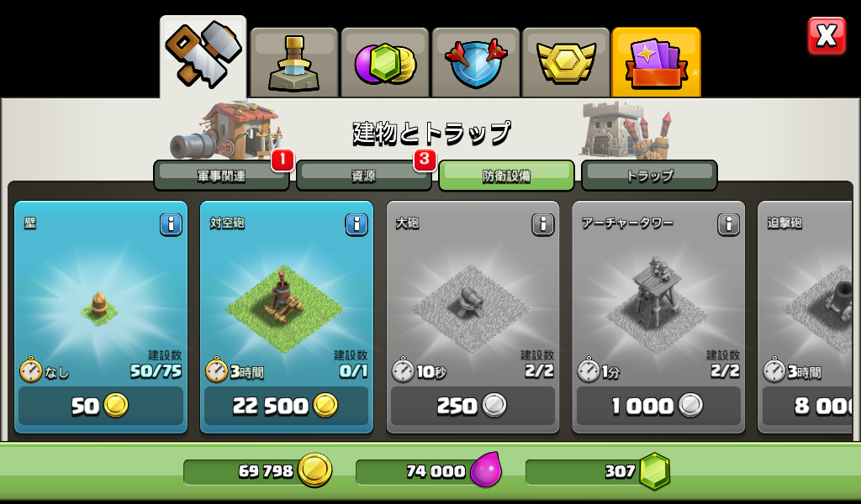861x504 pixels.
Task: Close the shop with the red X
Action: tap(827, 36)
